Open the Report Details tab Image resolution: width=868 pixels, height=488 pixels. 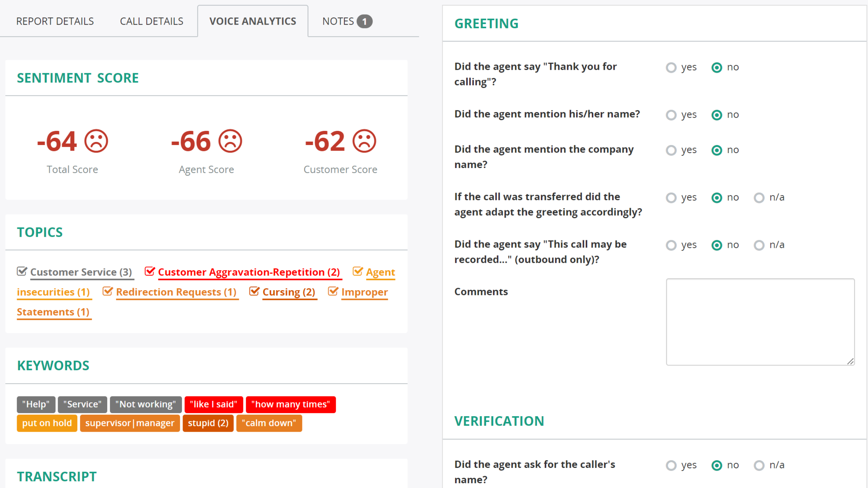[55, 21]
